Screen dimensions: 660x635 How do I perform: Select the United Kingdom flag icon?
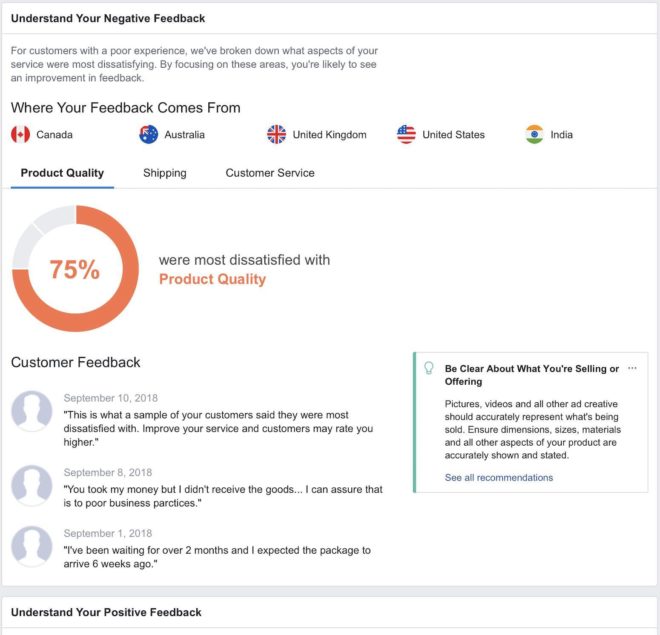point(277,135)
